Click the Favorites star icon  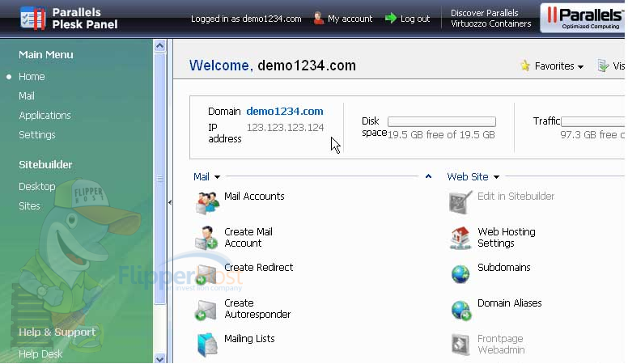(525, 66)
